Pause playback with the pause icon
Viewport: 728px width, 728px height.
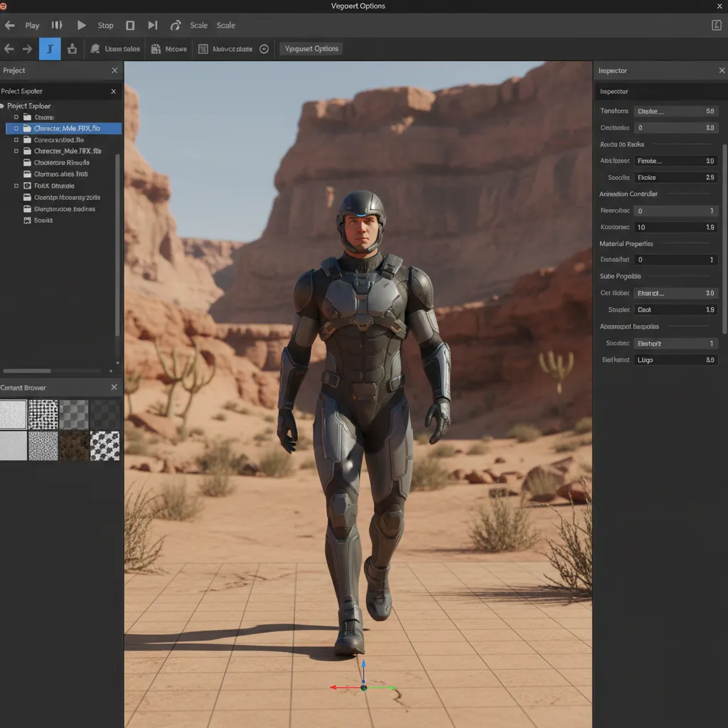[57, 25]
